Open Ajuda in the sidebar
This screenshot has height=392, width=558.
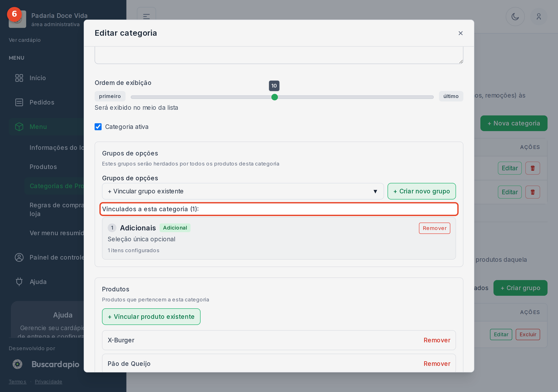[38, 282]
